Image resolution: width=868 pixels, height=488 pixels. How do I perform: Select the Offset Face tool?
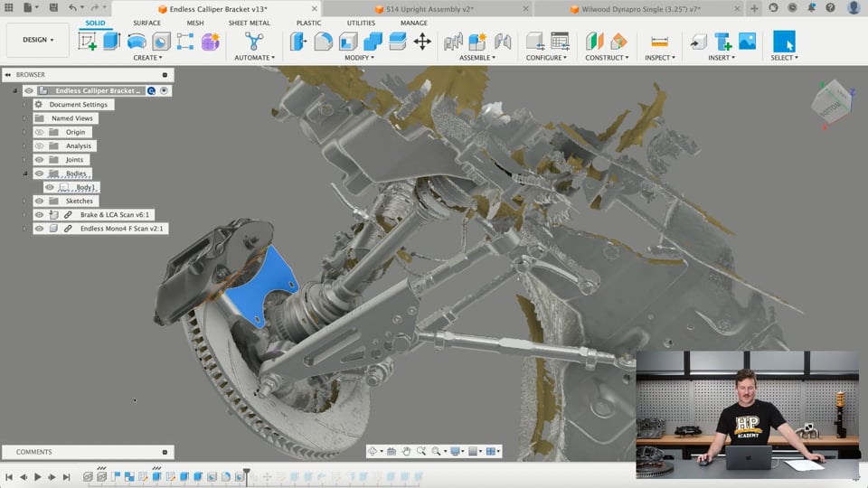[x=398, y=42]
